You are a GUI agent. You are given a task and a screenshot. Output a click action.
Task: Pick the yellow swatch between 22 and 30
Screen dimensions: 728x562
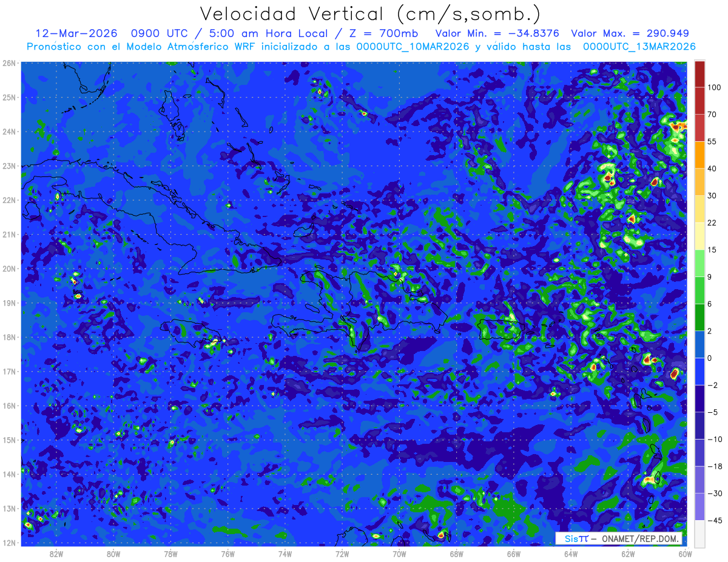[x=699, y=209]
